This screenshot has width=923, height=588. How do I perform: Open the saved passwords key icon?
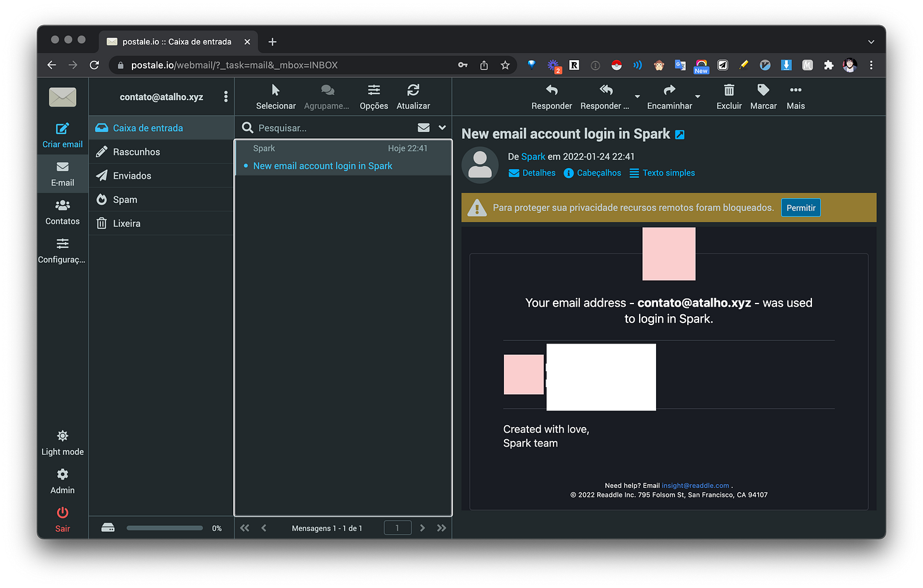[x=463, y=65]
